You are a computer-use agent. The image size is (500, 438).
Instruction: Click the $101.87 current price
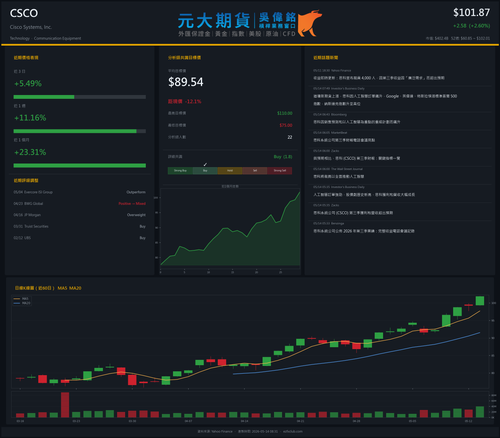(x=471, y=13)
